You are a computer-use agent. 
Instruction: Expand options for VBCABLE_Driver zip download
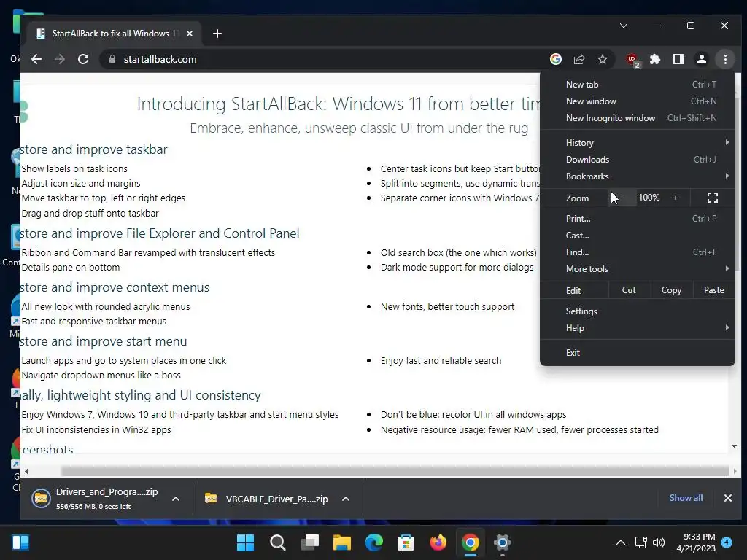click(x=346, y=499)
